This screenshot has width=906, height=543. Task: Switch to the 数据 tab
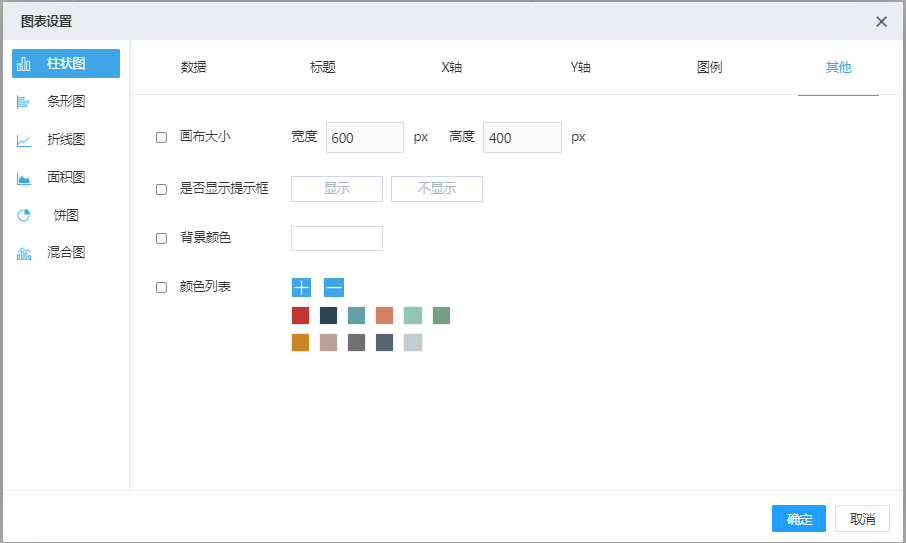[194, 68]
